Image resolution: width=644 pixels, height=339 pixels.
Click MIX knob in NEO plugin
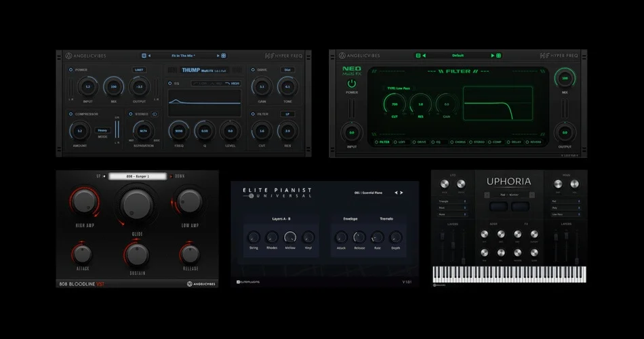click(x=565, y=78)
